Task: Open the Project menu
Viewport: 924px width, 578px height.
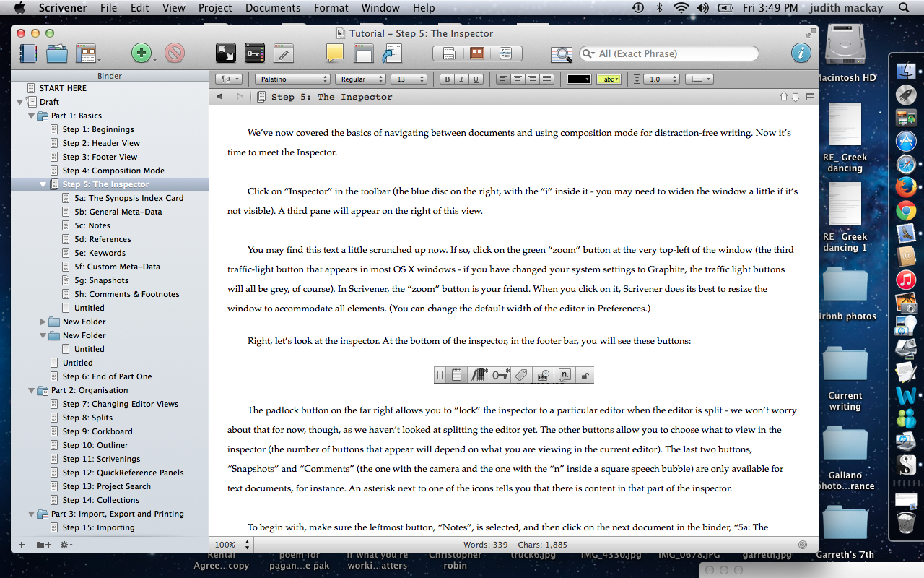Action: click(x=215, y=8)
